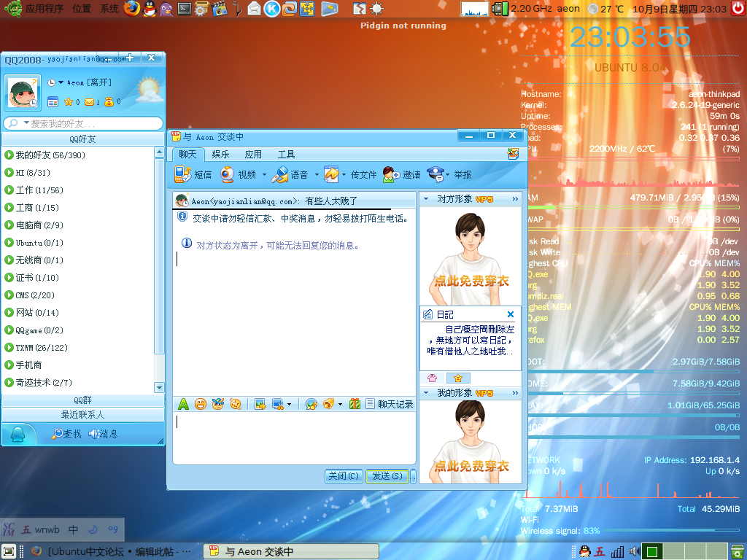The height and width of the screenshot is (560, 747).
Task: Open the 应用程序 menu in top panel
Action: tap(44, 9)
